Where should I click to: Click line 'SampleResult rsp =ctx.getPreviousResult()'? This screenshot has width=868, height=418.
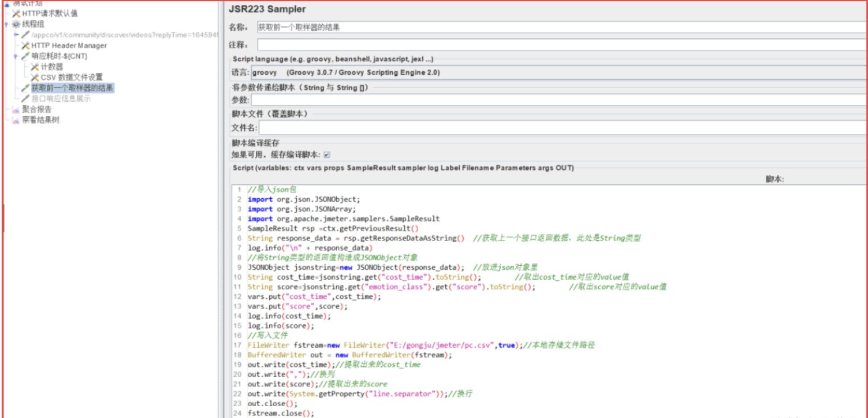(x=333, y=228)
